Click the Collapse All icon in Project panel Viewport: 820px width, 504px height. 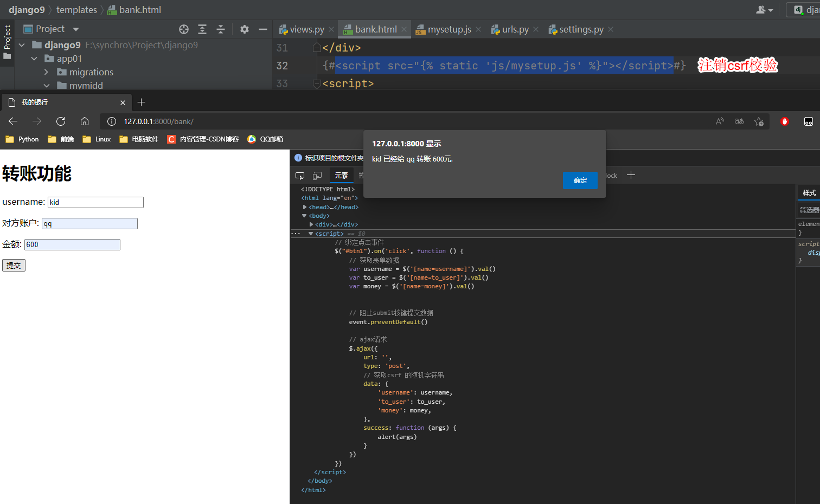pyautogui.click(x=221, y=29)
